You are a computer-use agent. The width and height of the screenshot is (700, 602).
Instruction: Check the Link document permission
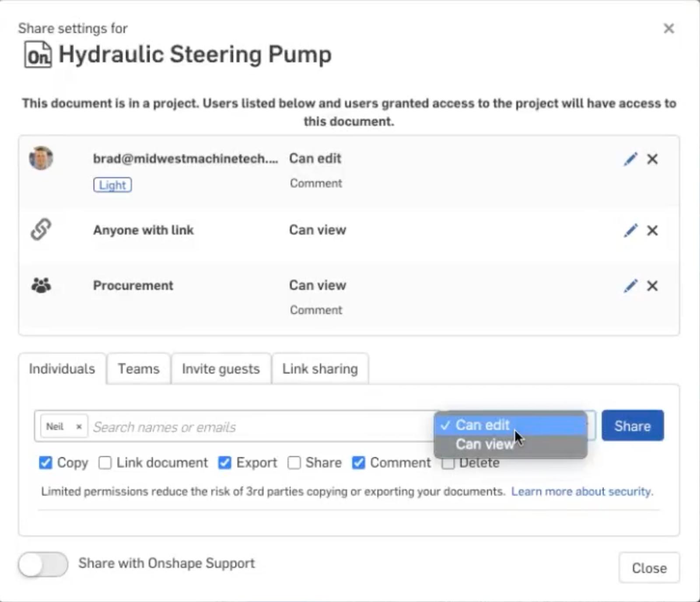pos(105,462)
